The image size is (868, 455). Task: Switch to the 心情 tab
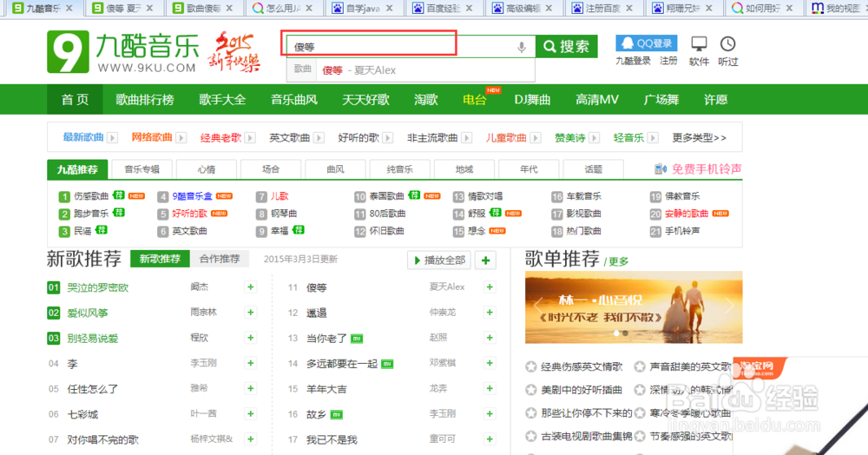point(207,169)
